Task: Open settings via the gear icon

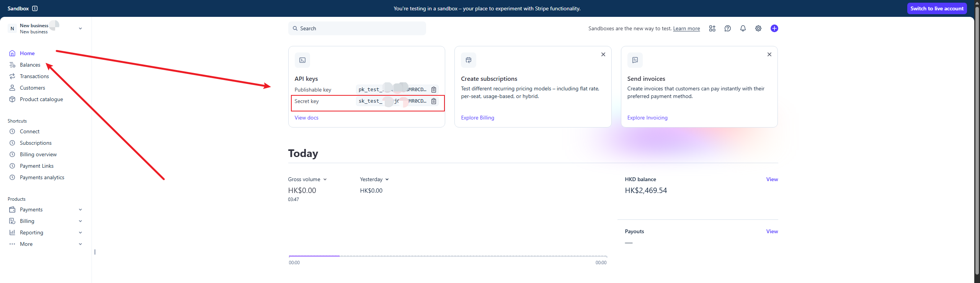Action: [x=758, y=28]
